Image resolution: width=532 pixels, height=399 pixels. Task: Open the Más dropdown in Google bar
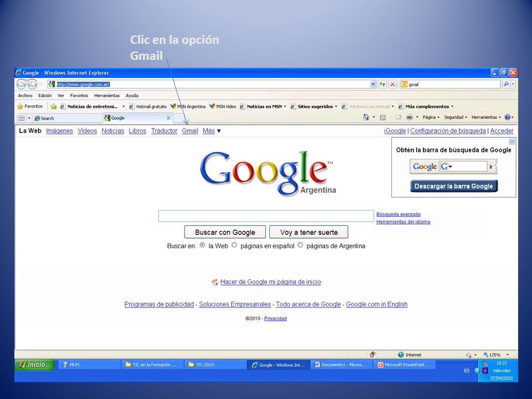point(212,131)
